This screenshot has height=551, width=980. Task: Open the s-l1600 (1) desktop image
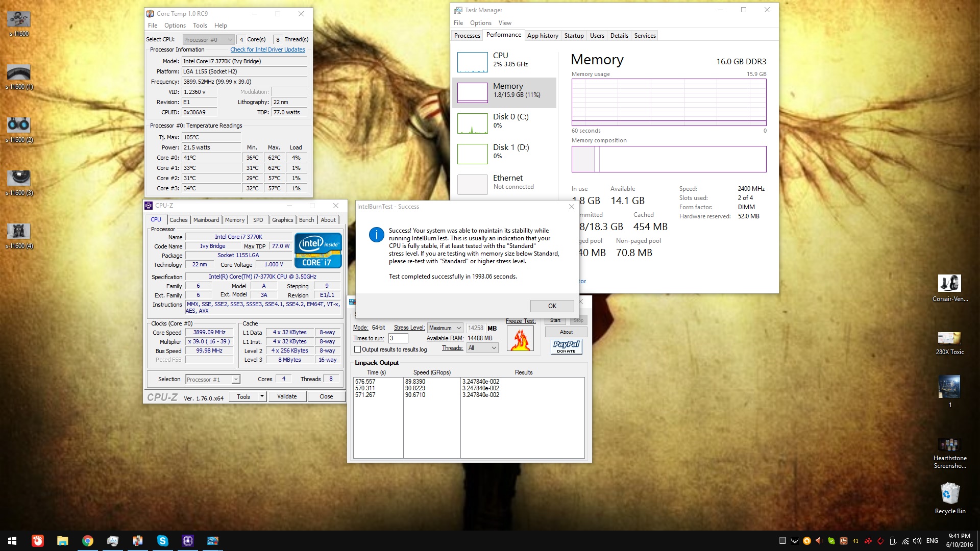pos(19,77)
